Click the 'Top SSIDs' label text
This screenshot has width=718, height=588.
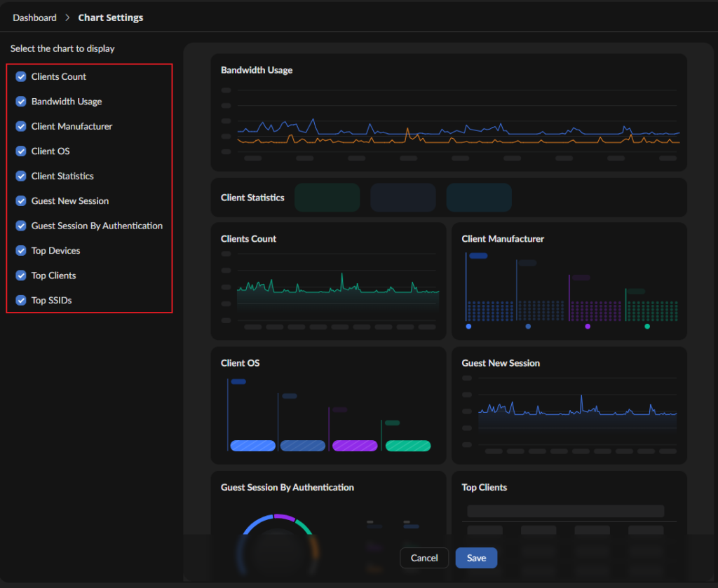51,300
